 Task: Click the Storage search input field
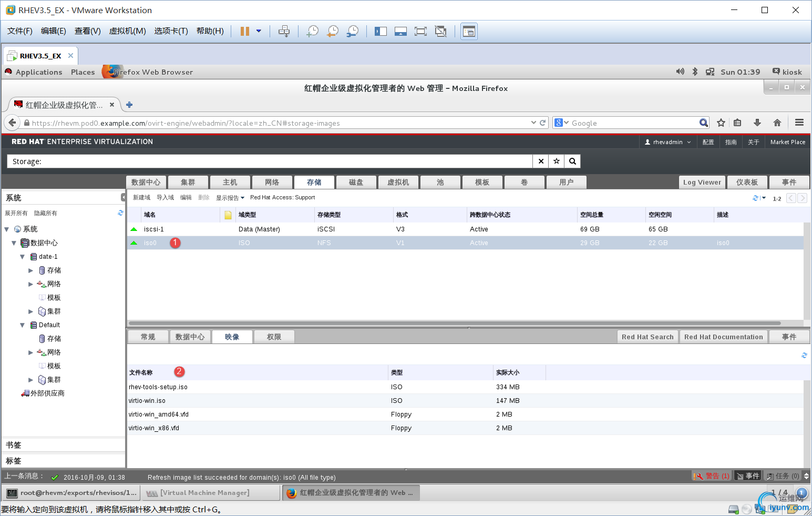click(270, 161)
